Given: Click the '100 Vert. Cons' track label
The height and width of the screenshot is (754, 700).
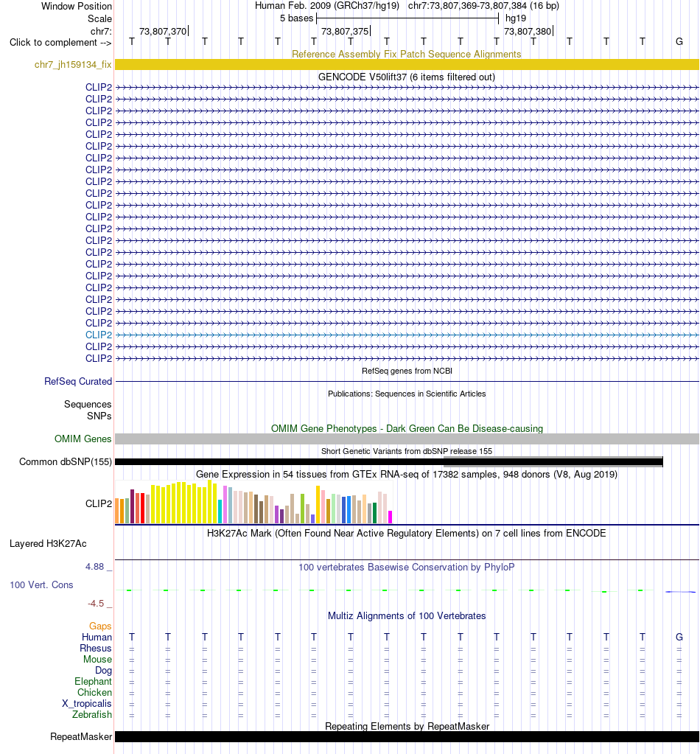Looking at the screenshot, I should point(41,584).
